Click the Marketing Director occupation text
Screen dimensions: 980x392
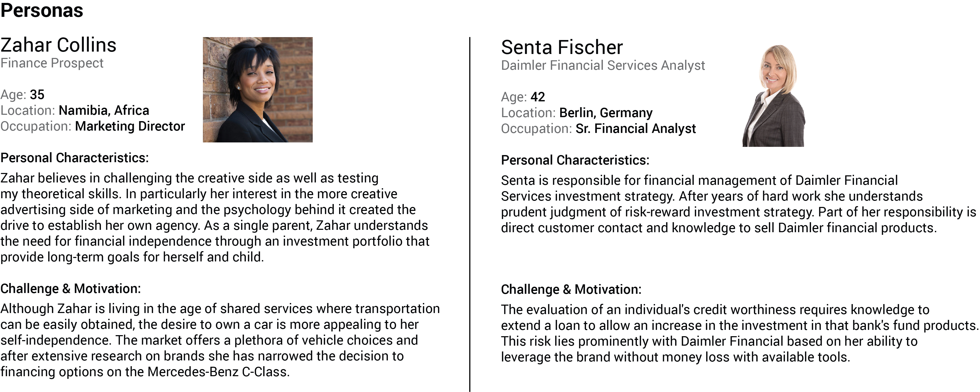click(x=130, y=126)
